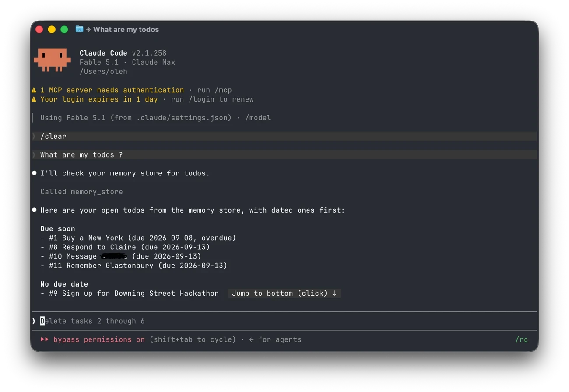Click todo "#8 Respond to Claire"
569x392 pixels.
(x=125, y=247)
